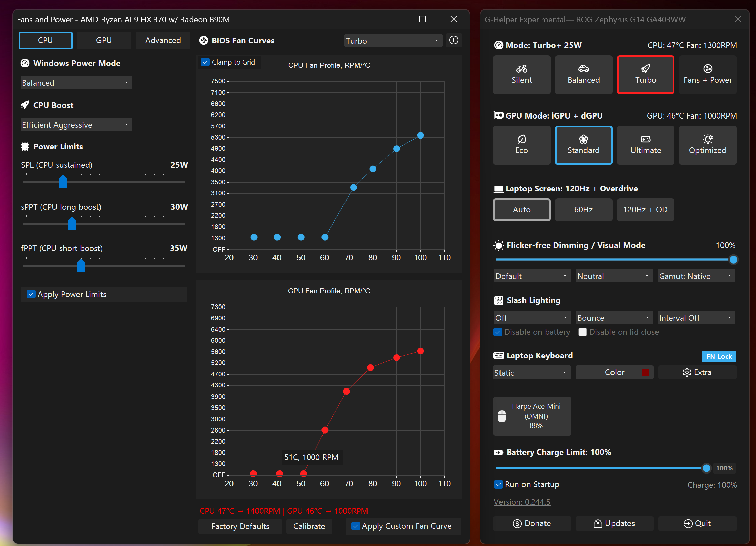Click the fPPT CPU short boost slider handle

tap(81, 266)
